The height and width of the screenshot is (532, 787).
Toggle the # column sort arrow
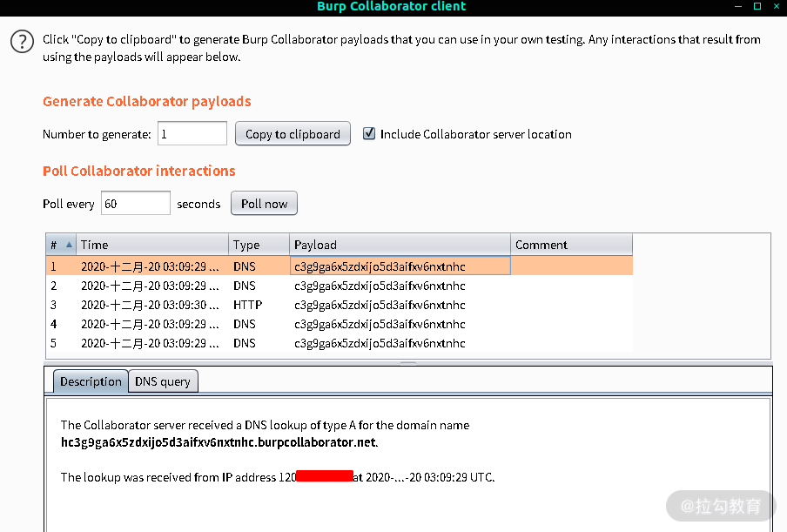(x=70, y=245)
